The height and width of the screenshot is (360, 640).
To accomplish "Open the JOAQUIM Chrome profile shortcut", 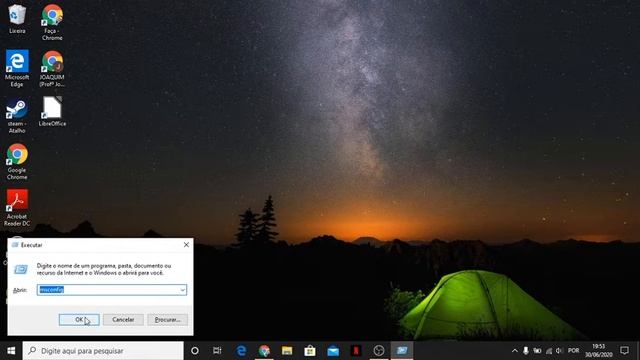I will point(52,69).
